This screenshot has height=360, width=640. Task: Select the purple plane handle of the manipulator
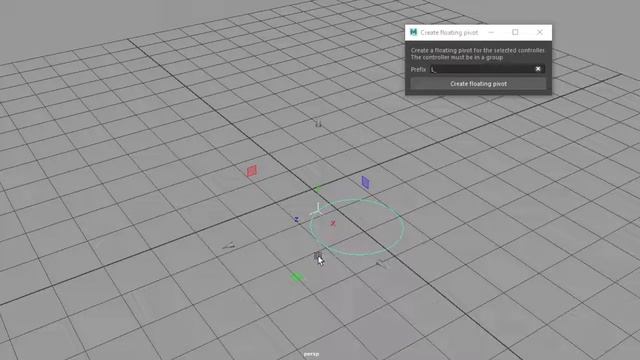click(365, 182)
